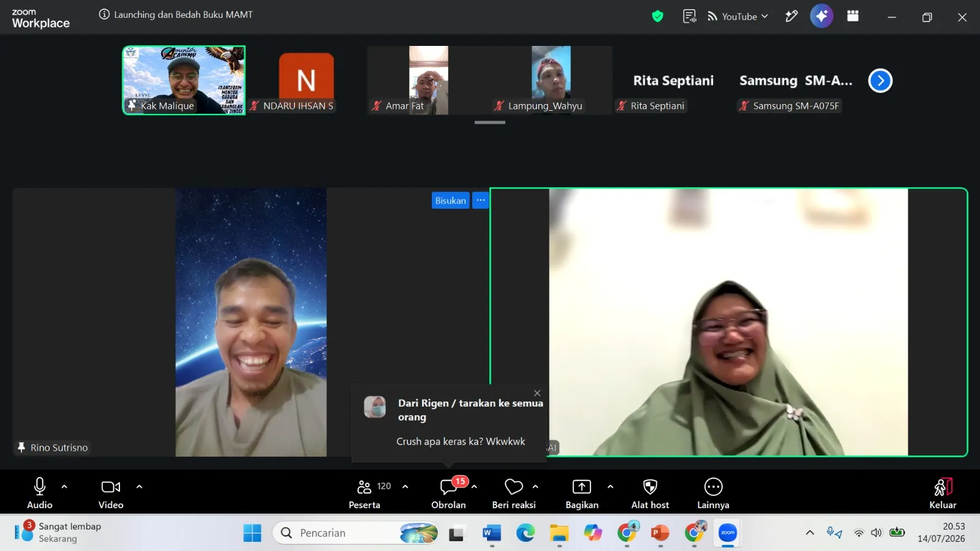The image size is (980, 551).
Task: Dismiss the chat notification from Rigen
Action: (537, 393)
